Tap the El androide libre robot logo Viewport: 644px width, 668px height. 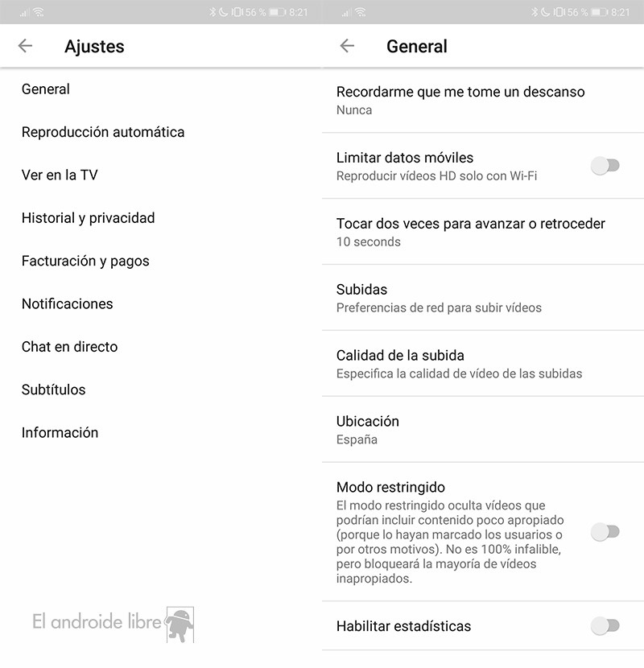click(x=179, y=623)
